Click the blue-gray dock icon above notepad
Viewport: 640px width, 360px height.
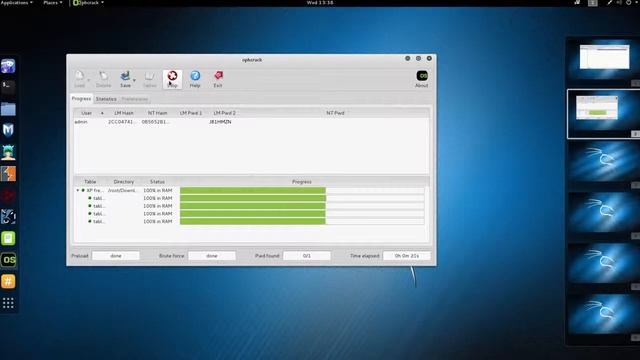pyautogui.click(x=8, y=216)
